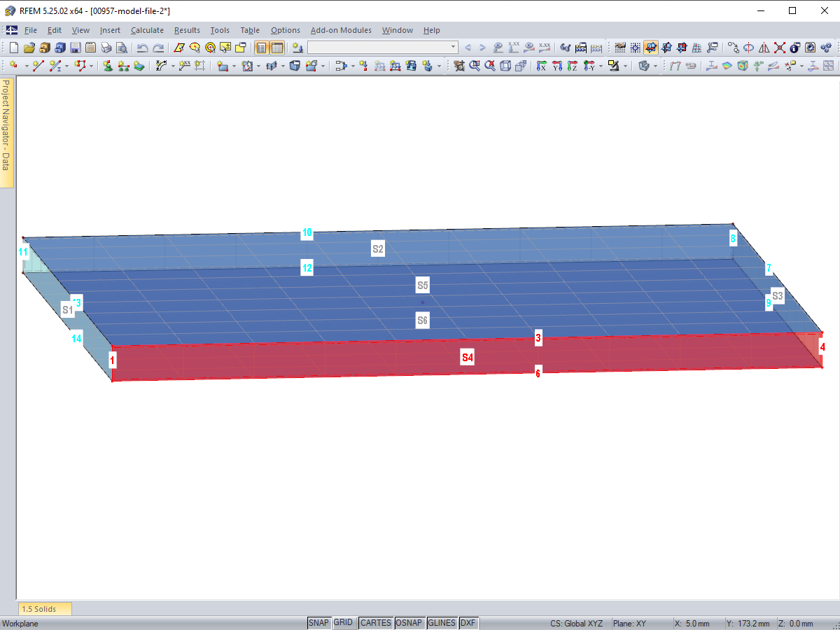Click the show printed report icon

click(x=90, y=47)
